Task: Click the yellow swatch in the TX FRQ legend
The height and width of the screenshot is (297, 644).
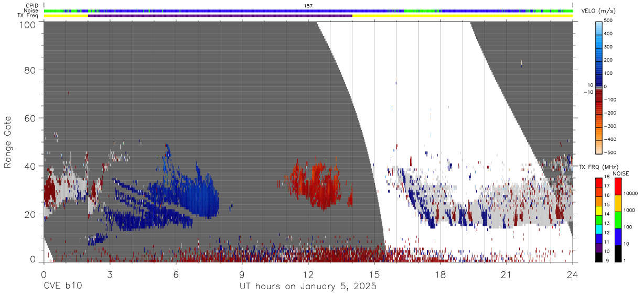Action: (x=599, y=210)
